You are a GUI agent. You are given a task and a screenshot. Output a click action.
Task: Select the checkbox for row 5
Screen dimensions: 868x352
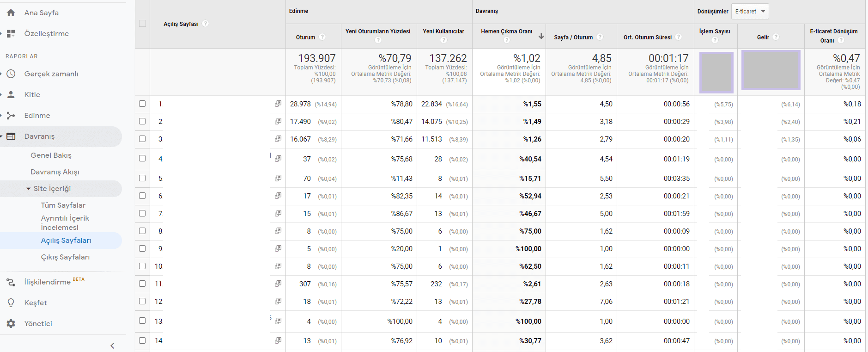[142, 178]
